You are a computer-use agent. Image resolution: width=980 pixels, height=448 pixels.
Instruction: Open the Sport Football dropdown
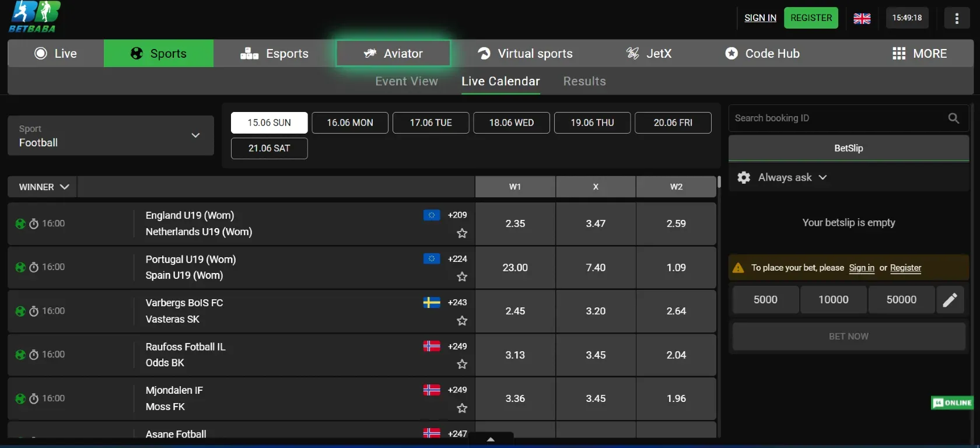click(111, 135)
